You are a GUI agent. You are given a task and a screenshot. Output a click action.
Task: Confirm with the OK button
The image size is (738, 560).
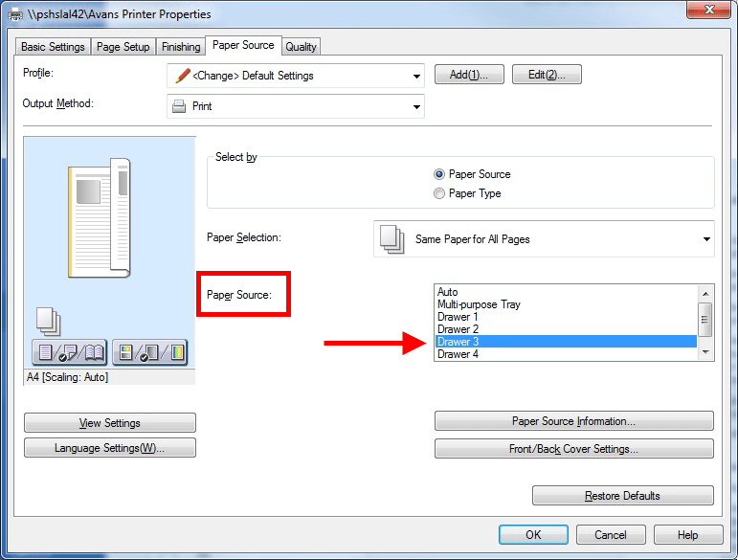tap(533, 534)
